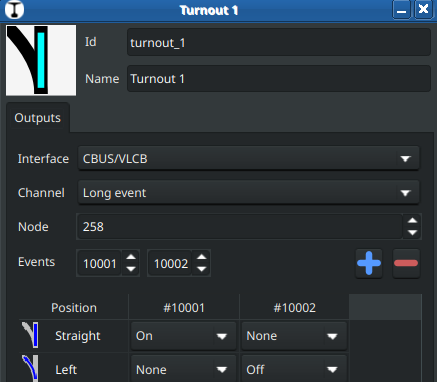Click the application icon in title bar
The width and height of the screenshot is (437, 382).
tap(14, 10)
